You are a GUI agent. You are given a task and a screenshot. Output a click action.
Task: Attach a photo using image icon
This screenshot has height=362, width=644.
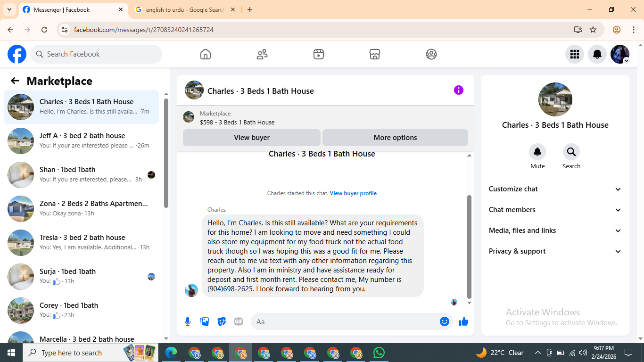pos(205,321)
